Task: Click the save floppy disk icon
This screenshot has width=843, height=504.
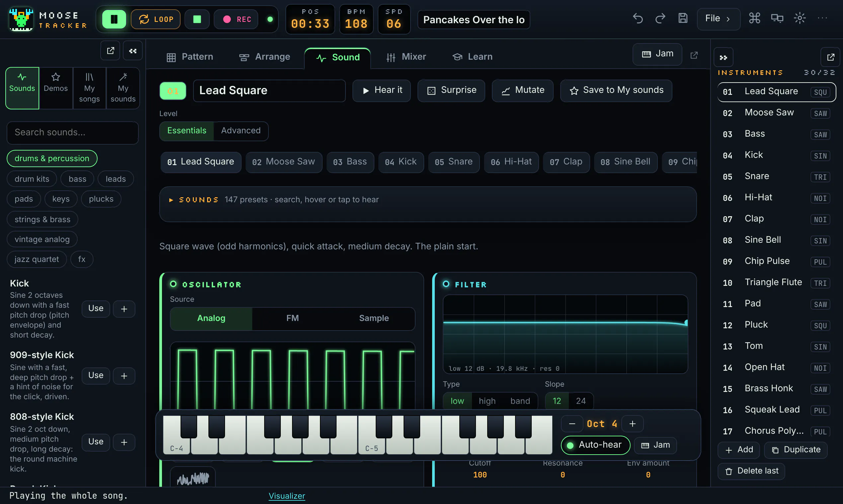Action: [683, 18]
